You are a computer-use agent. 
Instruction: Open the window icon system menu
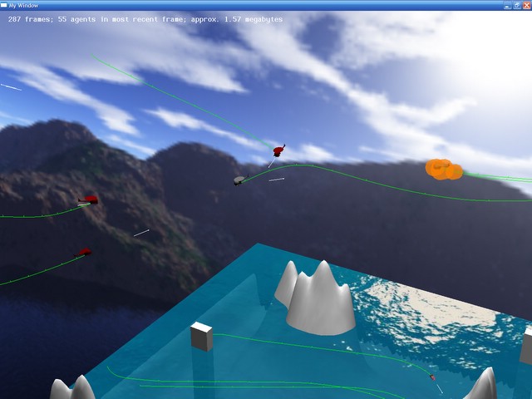point(5,5)
